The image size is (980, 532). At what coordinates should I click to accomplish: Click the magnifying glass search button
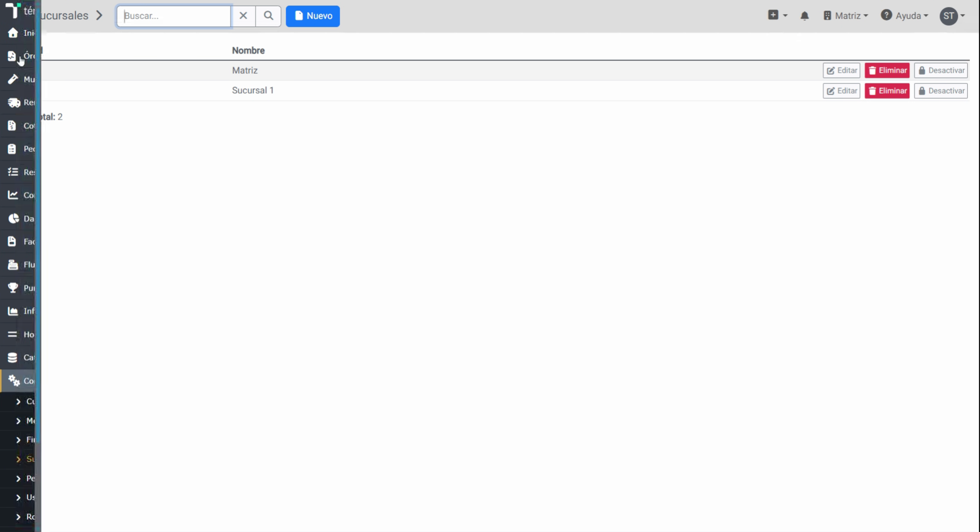pyautogui.click(x=268, y=16)
